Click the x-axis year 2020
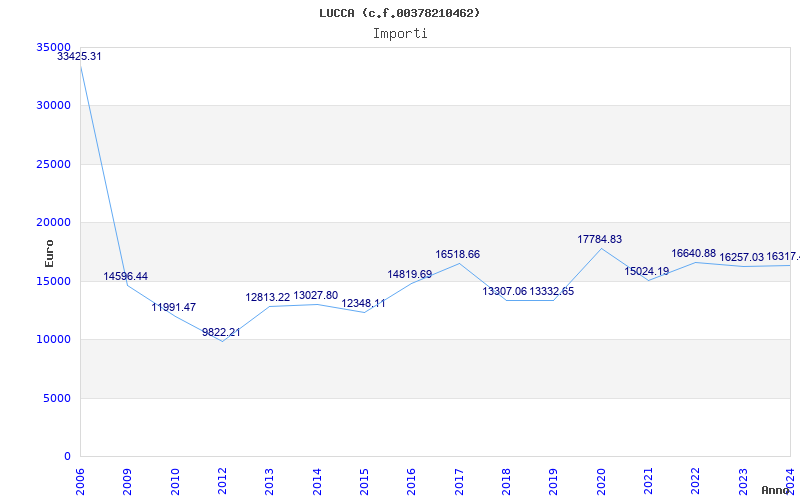Screen dimensions: 800x500 click(601, 481)
